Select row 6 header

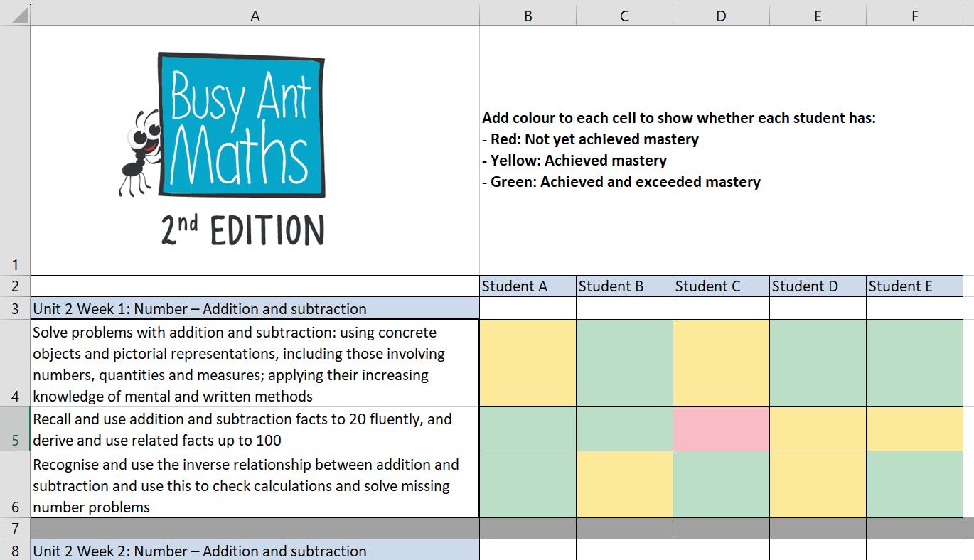15,485
